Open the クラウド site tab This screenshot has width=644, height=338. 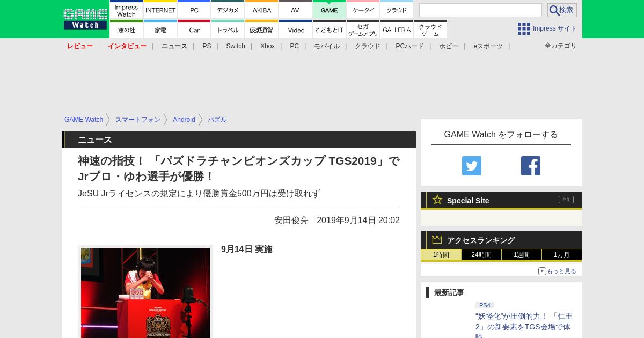click(x=397, y=10)
